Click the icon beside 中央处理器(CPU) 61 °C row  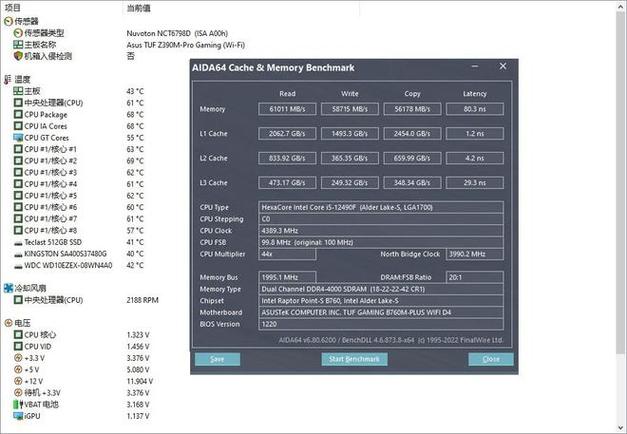18,102
